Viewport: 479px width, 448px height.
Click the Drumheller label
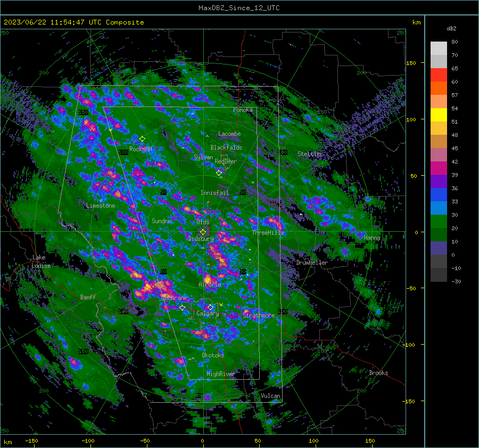312,263
